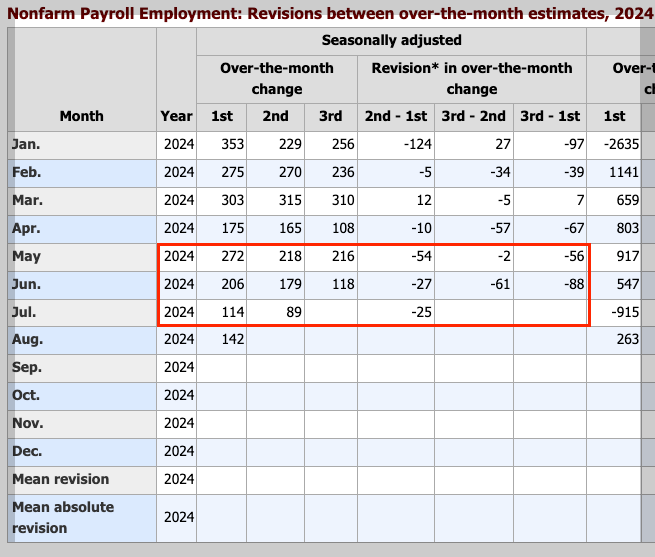The image size is (655, 557).
Task: Click February's 3rd - 1st value -39
Action: click(x=574, y=172)
